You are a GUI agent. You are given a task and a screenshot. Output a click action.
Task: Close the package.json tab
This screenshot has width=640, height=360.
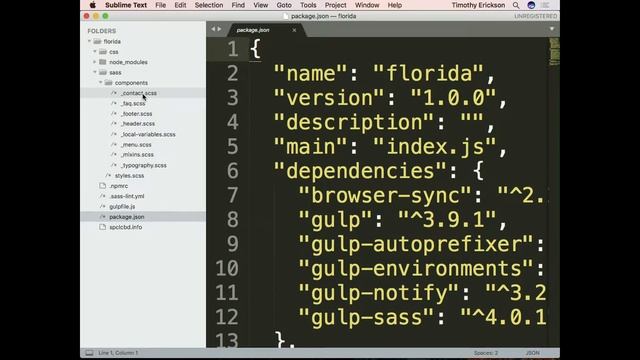[x=294, y=30]
